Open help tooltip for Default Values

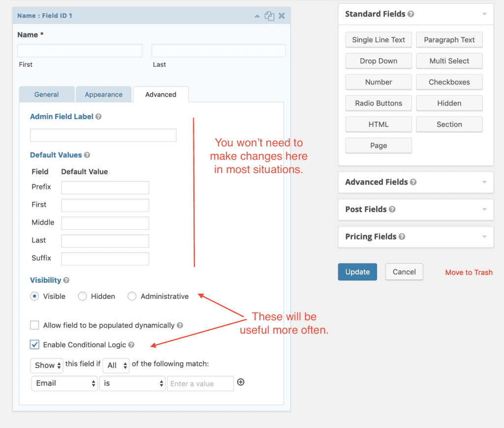tap(87, 155)
